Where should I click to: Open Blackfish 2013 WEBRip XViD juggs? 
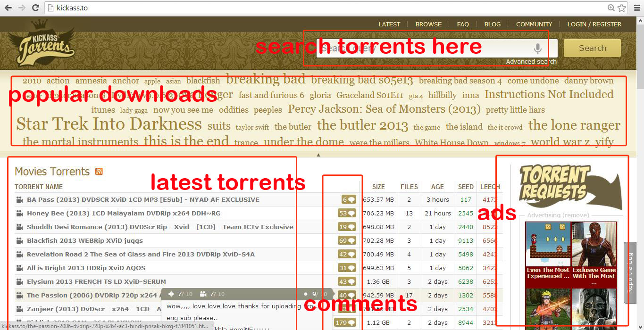tap(85, 240)
